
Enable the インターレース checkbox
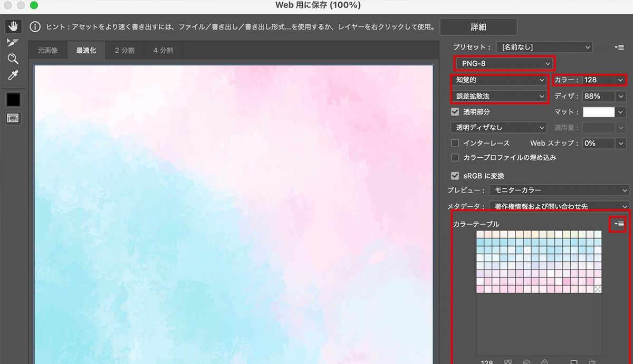click(455, 143)
